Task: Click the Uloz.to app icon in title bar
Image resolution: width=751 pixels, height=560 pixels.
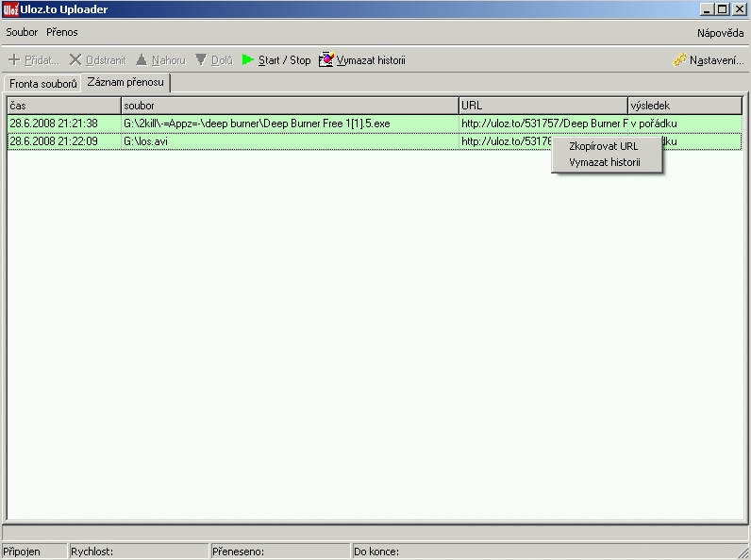Action: tap(10, 9)
